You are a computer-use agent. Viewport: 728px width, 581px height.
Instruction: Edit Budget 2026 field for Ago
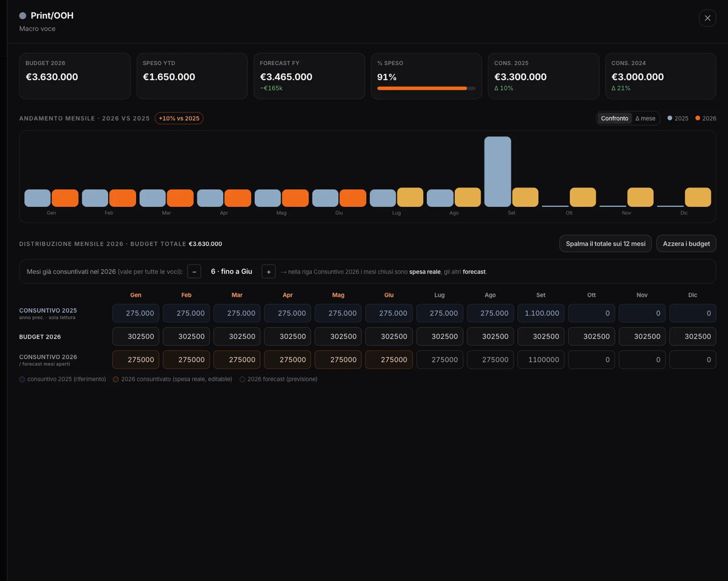[490, 336]
